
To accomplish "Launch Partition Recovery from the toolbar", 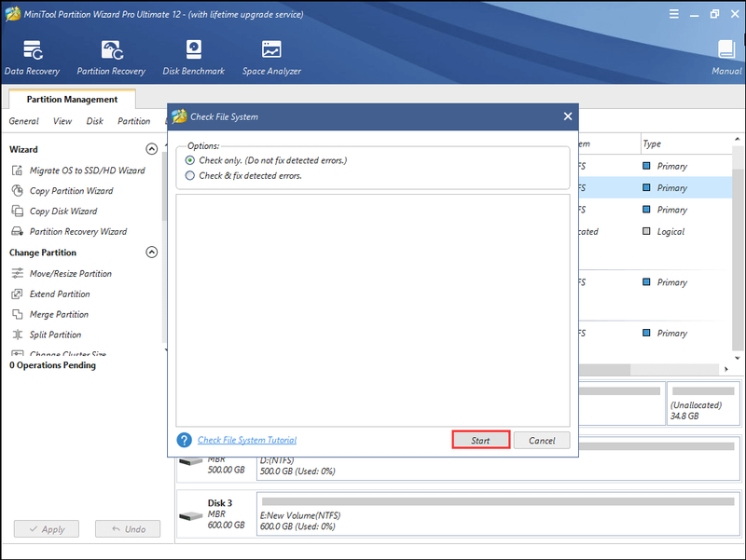I will 111,58.
